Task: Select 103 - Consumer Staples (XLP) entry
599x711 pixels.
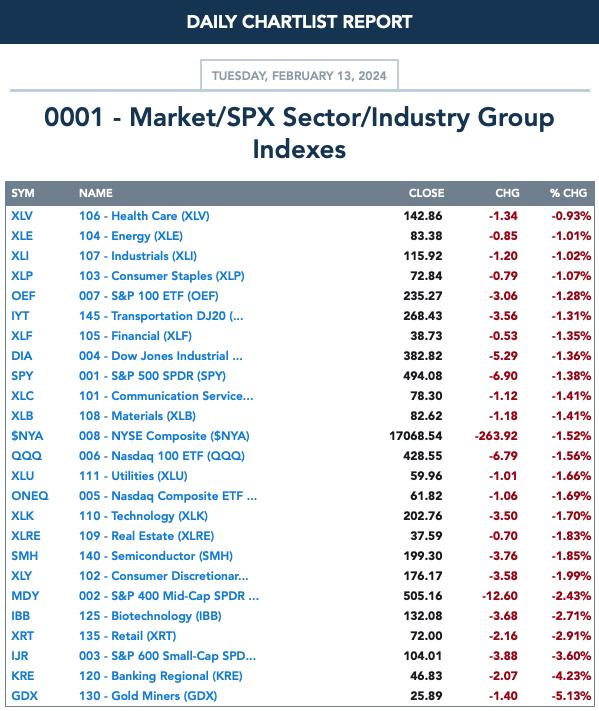Action: (161, 276)
